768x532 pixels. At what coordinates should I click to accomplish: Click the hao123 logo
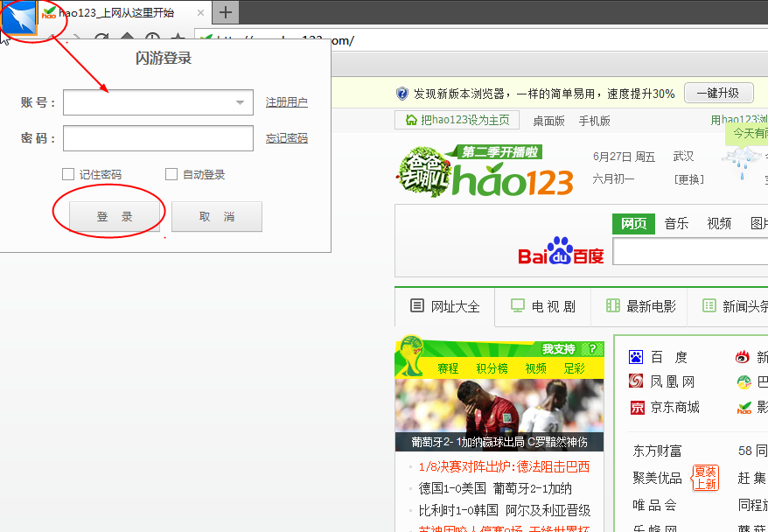click(512, 181)
